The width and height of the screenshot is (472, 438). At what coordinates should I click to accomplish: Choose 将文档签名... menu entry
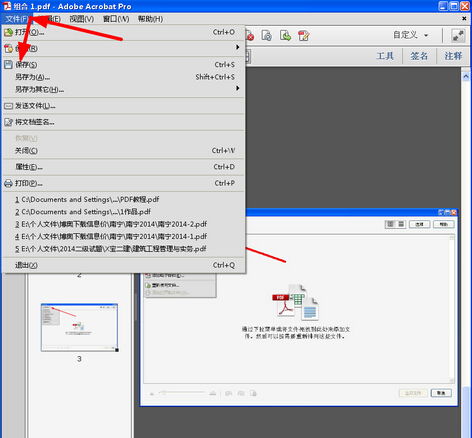pyautogui.click(x=124, y=122)
